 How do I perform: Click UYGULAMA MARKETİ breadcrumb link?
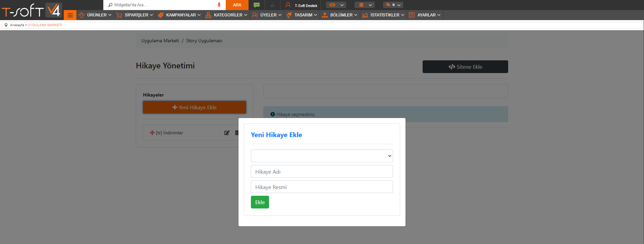click(x=45, y=25)
